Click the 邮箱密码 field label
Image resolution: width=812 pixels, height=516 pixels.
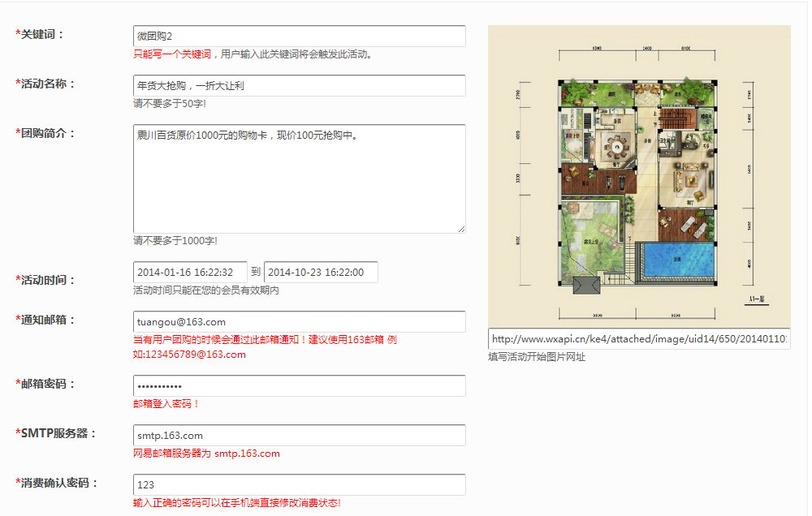[x=47, y=384]
